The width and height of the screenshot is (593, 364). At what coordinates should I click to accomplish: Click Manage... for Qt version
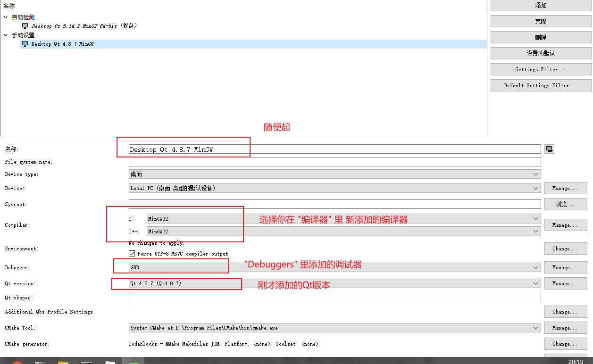pyautogui.click(x=566, y=283)
